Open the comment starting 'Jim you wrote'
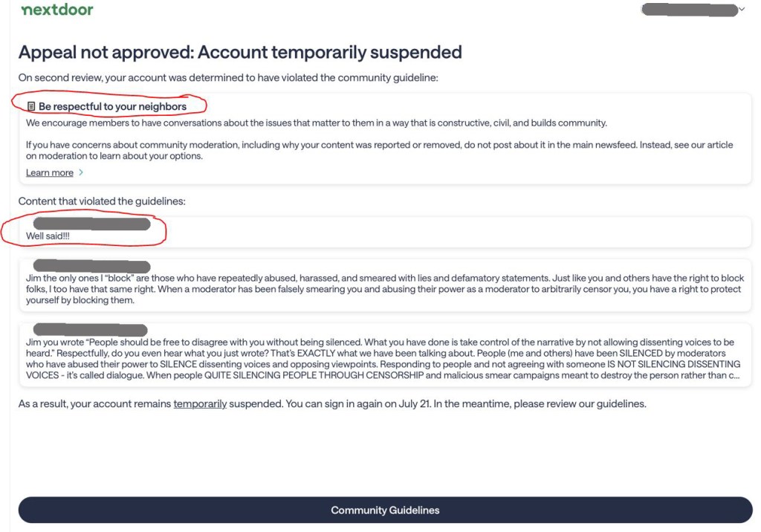The width and height of the screenshot is (761, 532). click(385, 359)
